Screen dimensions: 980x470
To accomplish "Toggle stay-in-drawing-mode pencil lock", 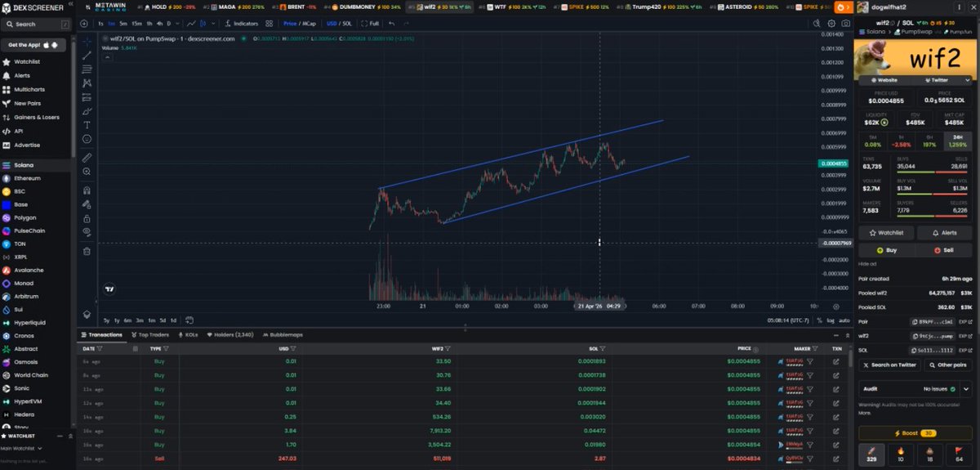I will click(87, 204).
